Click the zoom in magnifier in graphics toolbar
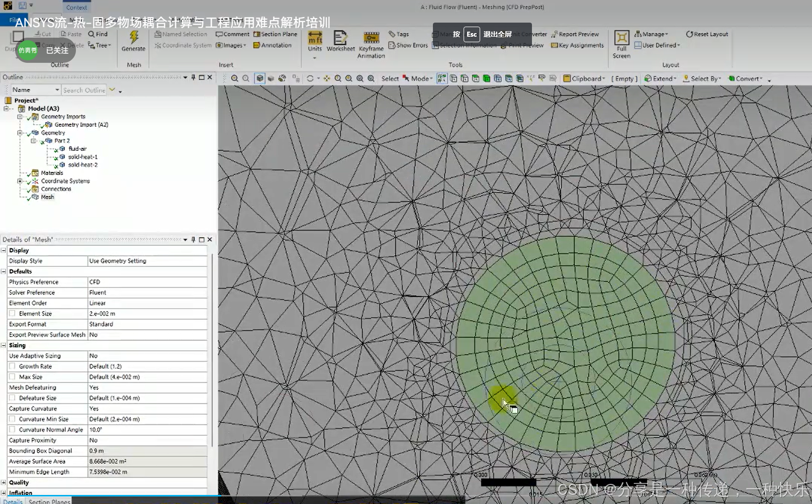812x504 pixels. 235,78
